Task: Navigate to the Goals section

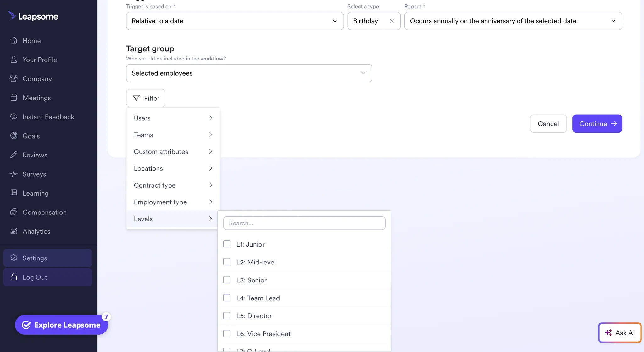Action: tap(31, 136)
